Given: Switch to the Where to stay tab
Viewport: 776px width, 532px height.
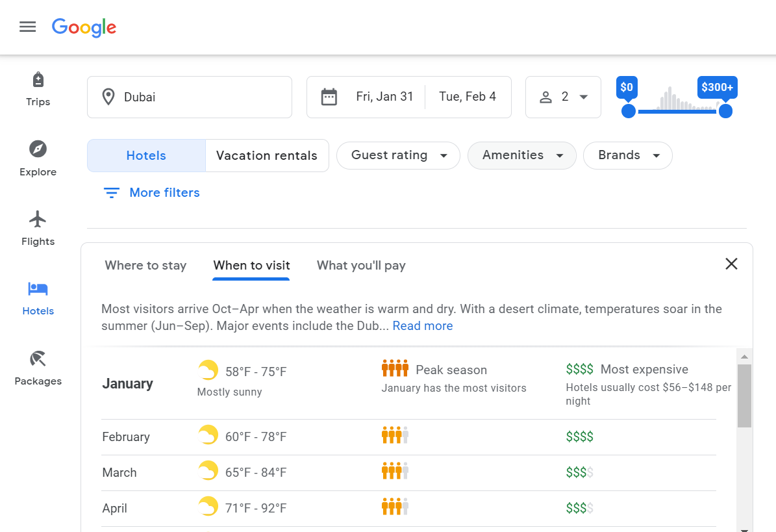Looking at the screenshot, I should 145,266.
